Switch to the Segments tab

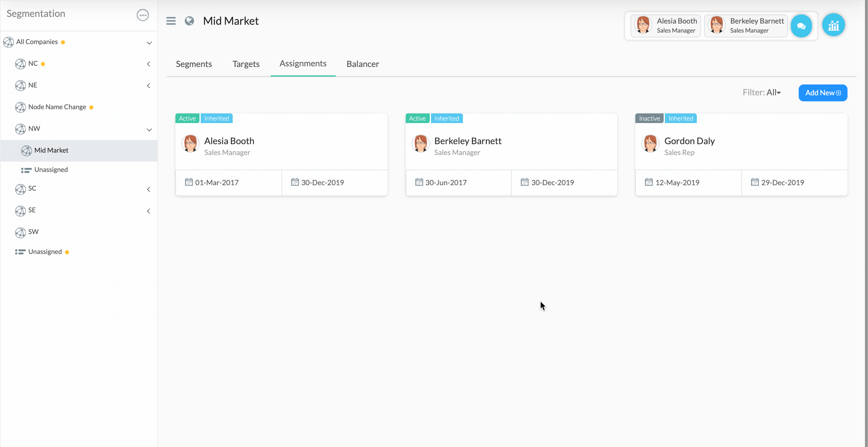tap(194, 64)
